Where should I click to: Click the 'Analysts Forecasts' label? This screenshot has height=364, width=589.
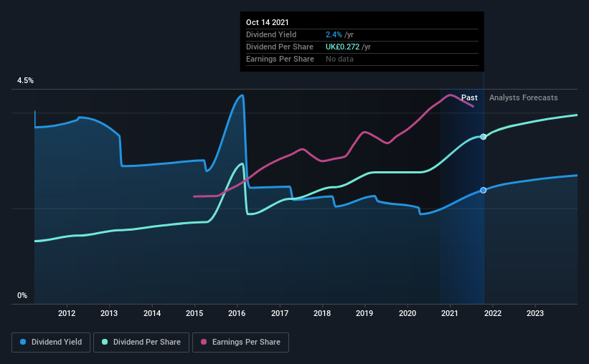(523, 97)
